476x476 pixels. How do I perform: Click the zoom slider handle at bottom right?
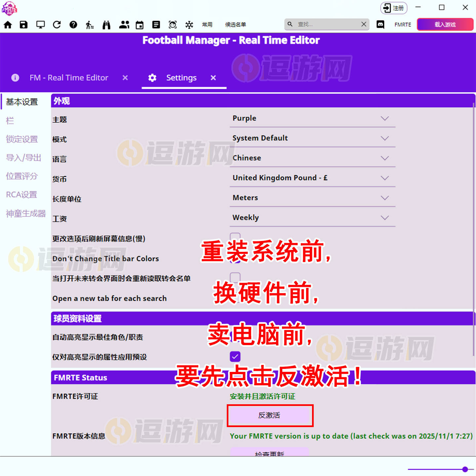[x=465, y=469]
